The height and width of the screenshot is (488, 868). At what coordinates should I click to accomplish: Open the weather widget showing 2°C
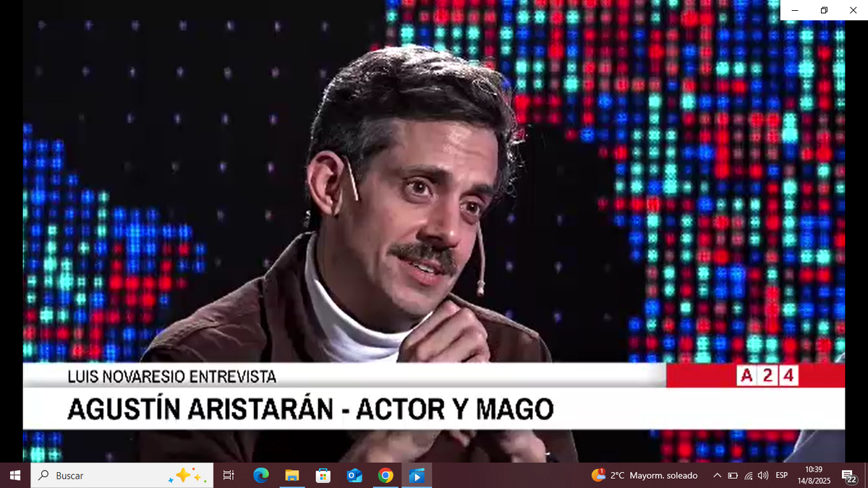pyautogui.click(x=644, y=475)
